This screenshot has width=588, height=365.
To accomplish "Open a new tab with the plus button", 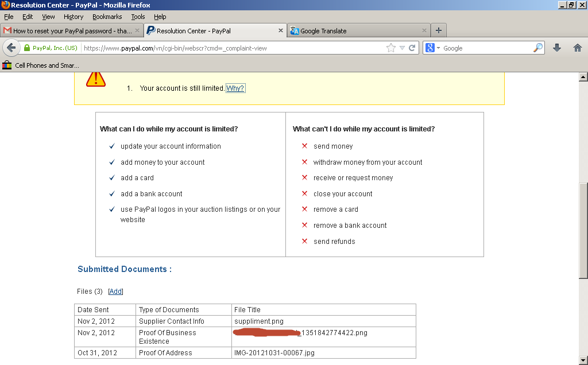I will (438, 30).
